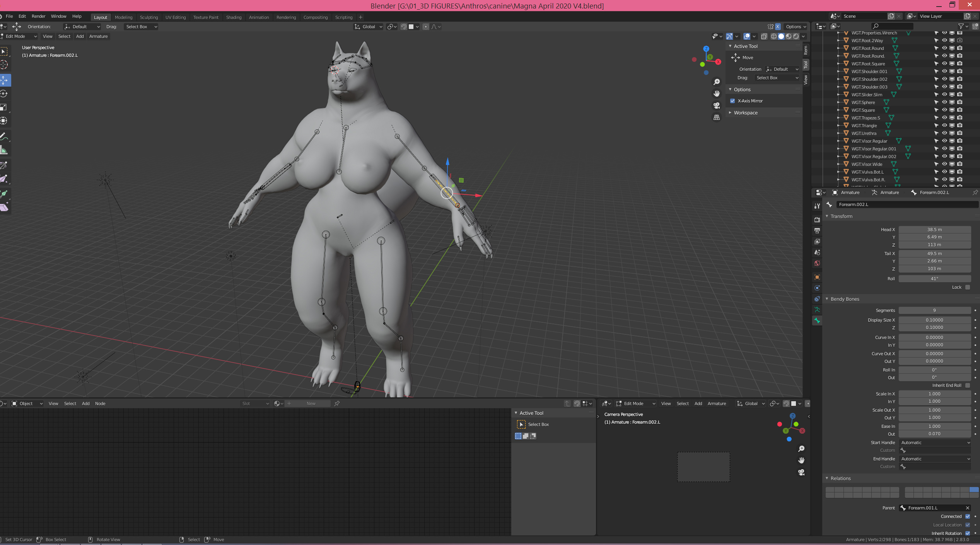Hide WGT.Sphere using its eye icon

pyautogui.click(x=944, y=102)
